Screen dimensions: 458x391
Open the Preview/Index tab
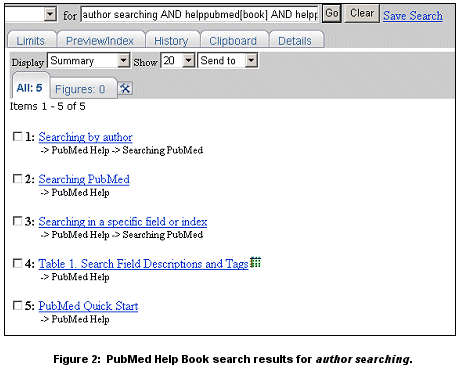click(101, 40)
